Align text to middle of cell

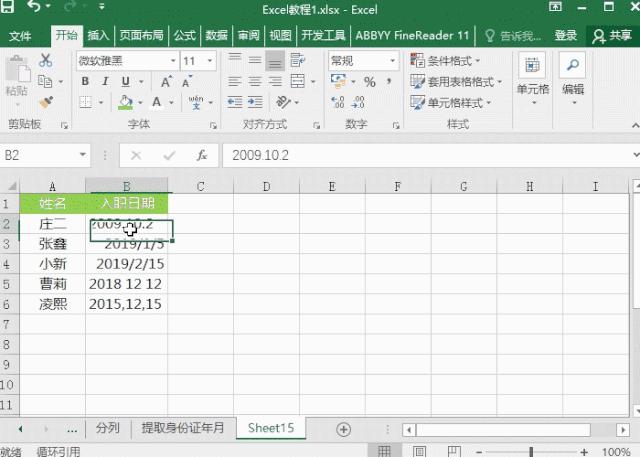click(x=255, y=60)
